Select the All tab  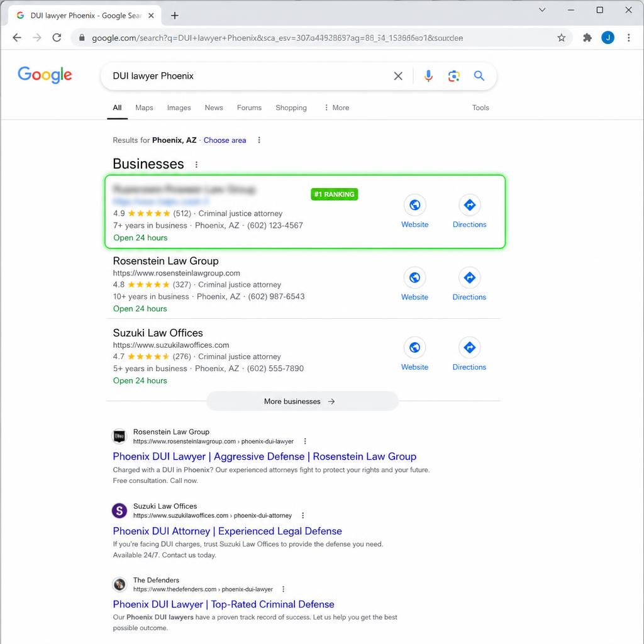117,108
